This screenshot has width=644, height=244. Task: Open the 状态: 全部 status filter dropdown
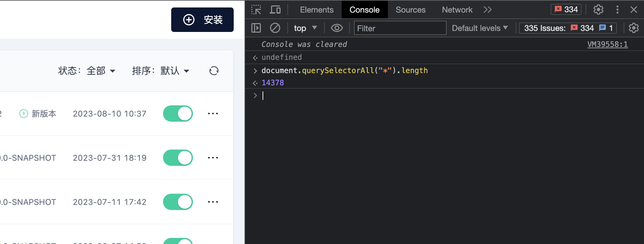[x=87, y=71]
